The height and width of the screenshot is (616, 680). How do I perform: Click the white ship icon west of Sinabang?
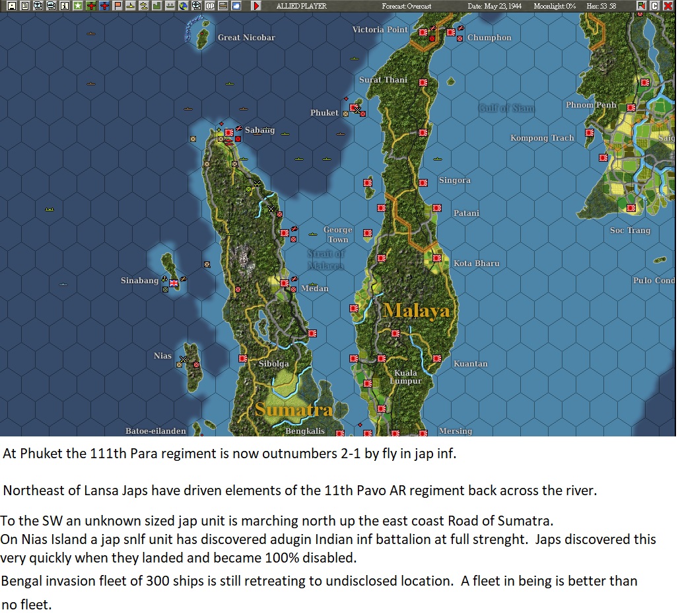(x=63, y=285)
